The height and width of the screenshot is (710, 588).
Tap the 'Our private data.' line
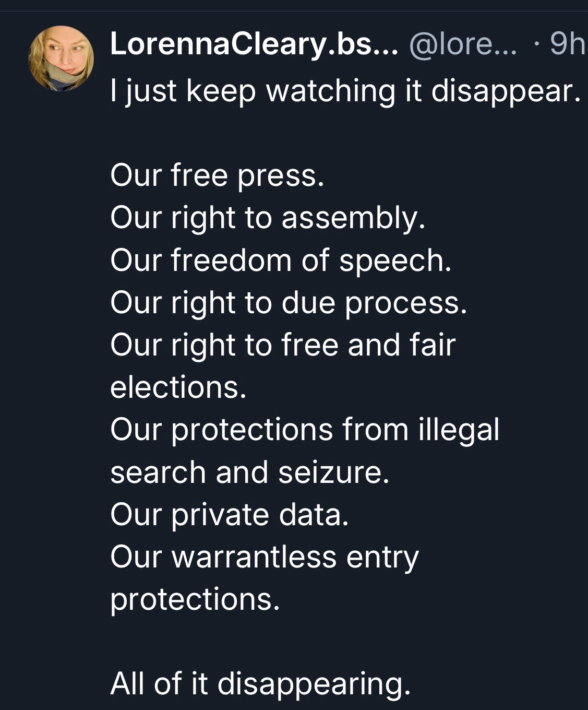tap(229, 514)
